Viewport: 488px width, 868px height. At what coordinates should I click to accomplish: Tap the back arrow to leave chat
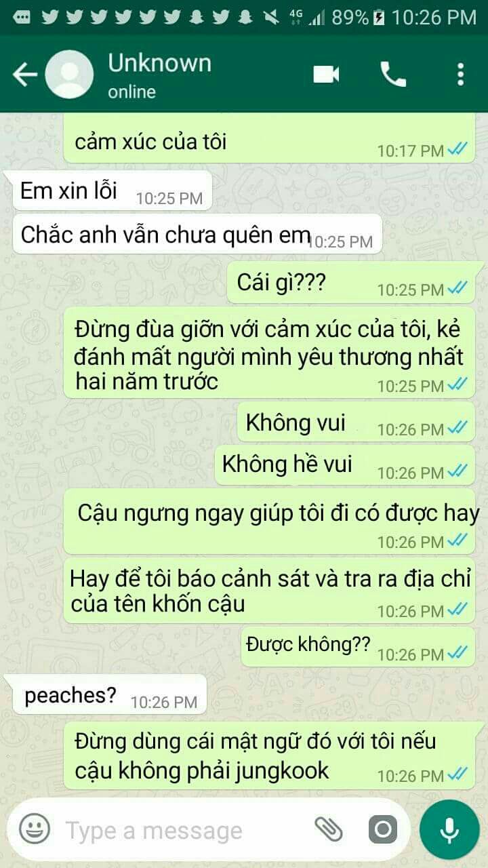25,74
